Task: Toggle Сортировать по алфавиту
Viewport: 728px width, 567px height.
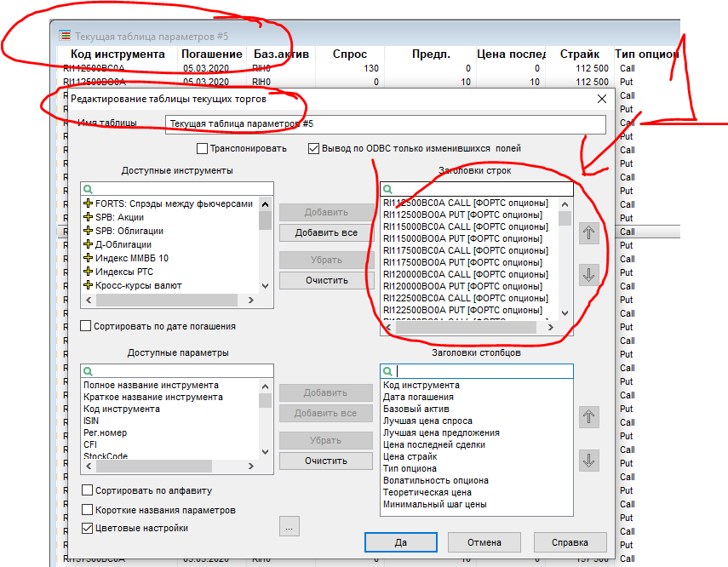Action: coord(87,490)
